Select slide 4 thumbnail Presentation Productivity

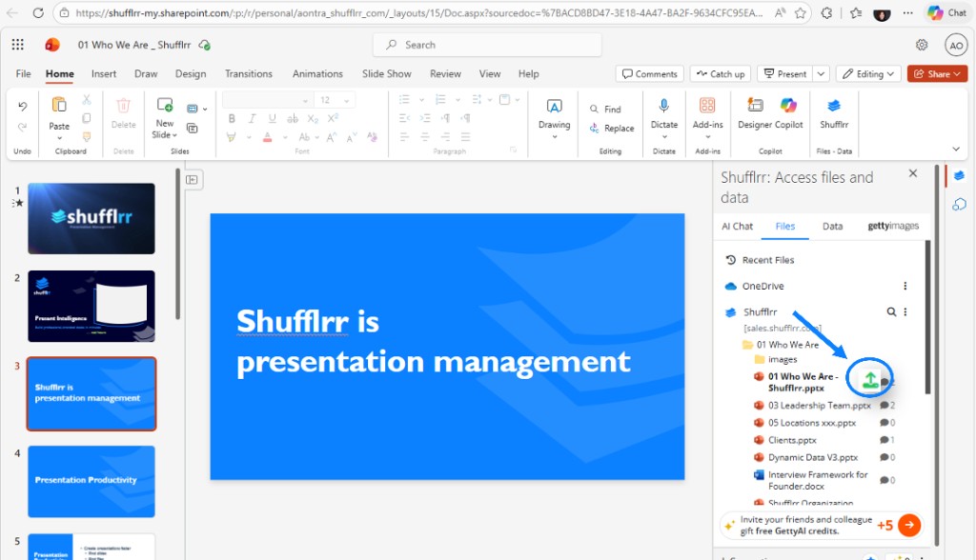[x=91, y=481]
